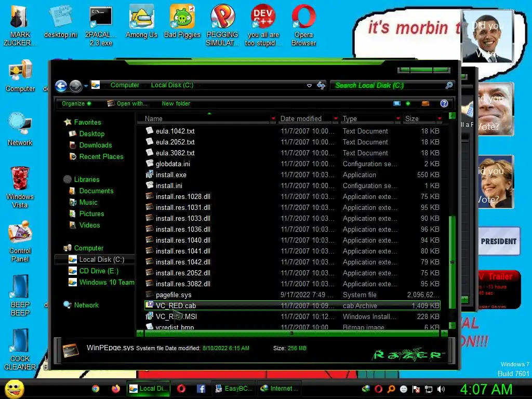Screen dimensions: 532x399
Task: Click the change view icon in toolbar
Action: click(x=396, y=103)
